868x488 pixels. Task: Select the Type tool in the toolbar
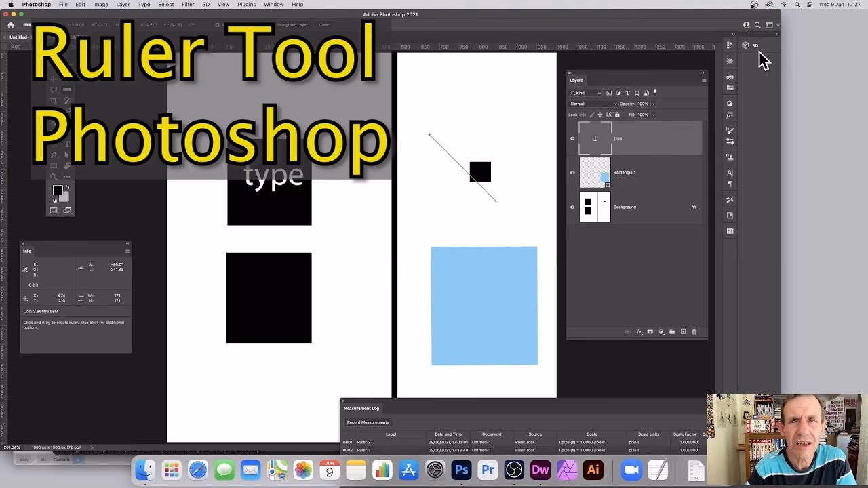click(x=66, y=142)
